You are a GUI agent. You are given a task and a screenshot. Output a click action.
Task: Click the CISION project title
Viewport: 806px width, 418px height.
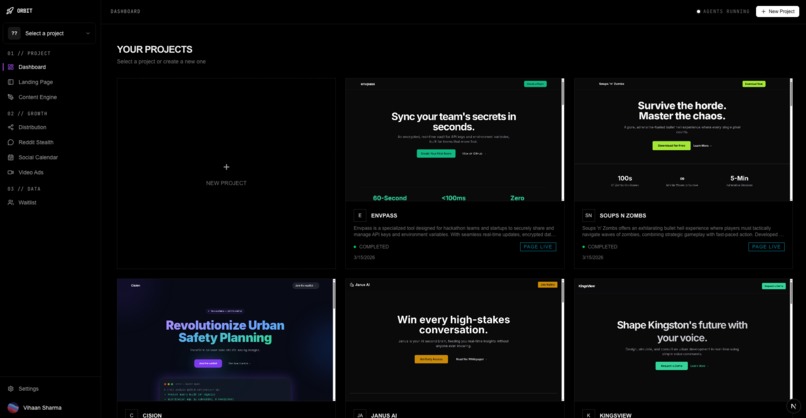click(x=152, y=415)
